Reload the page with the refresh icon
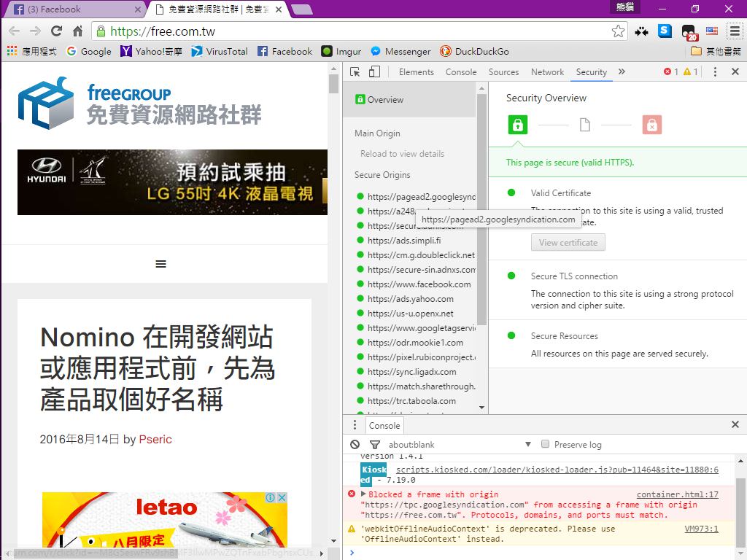The height and width of the screenshot is (560, 747). (x=56, y=31)
